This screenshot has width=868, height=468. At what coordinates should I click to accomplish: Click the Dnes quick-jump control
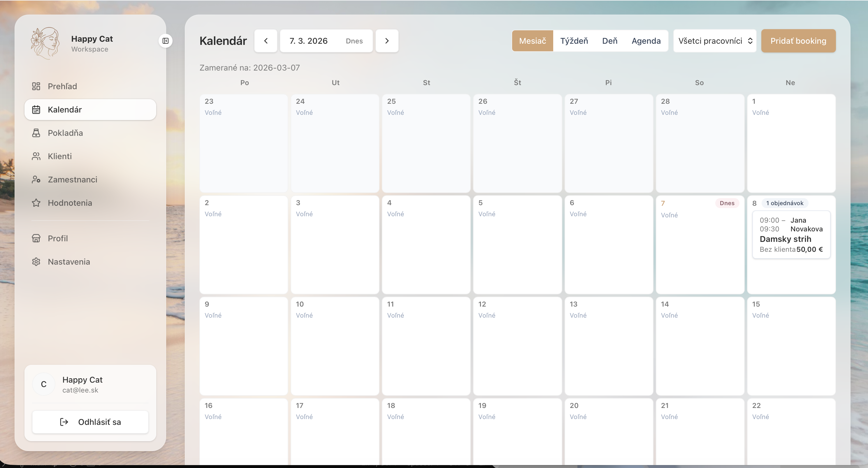click(354, 41)
